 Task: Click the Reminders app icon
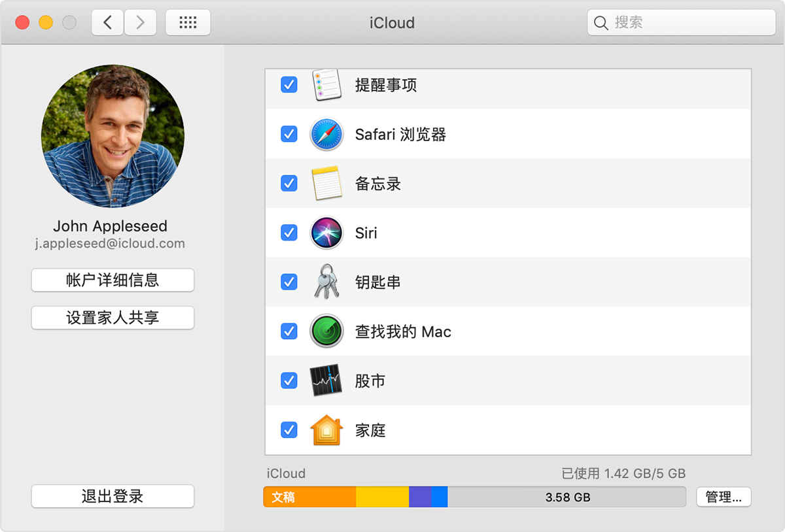[326, 85]
